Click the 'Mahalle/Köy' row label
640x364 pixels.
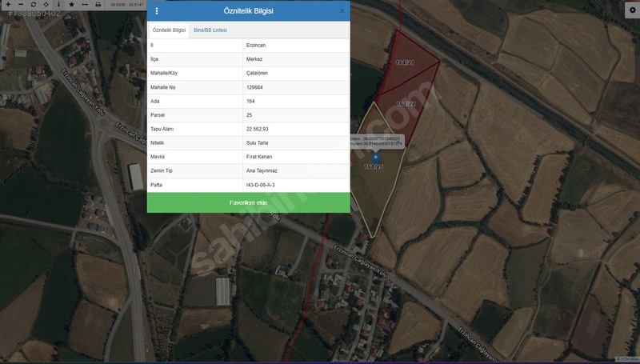point(164,73)
